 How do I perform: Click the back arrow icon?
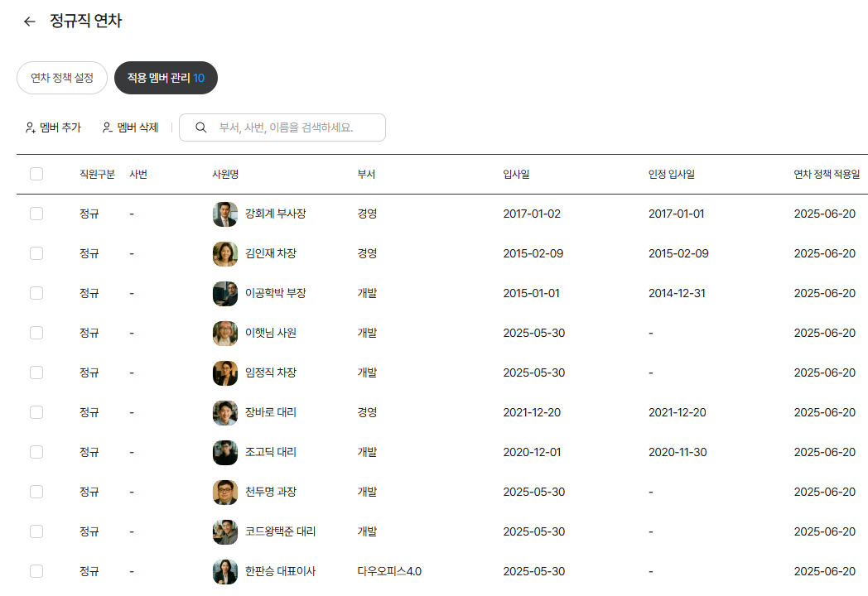pyautogui.click(x=30, y=22)
